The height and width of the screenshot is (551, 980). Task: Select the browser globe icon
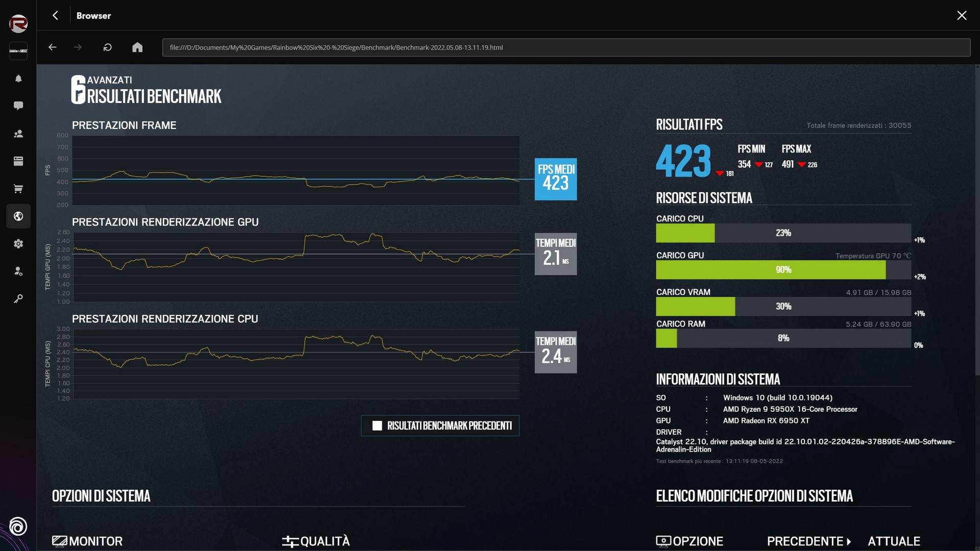pyautogui.click(x=18, y=216)
